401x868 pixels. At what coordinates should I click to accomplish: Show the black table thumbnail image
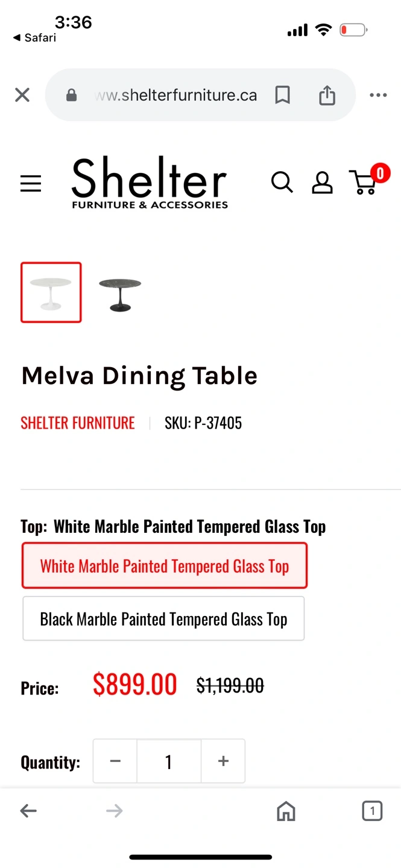[x=120, y=292]
